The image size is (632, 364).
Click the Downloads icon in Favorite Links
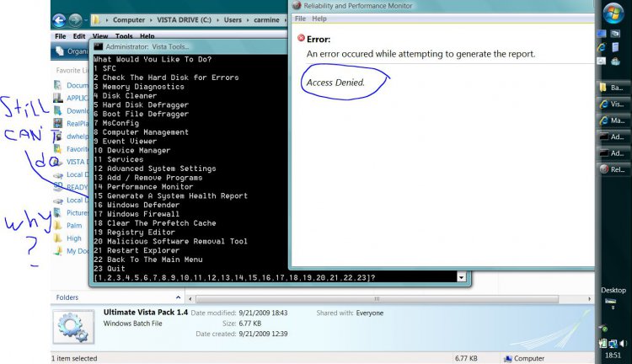[x=58, y=110]
